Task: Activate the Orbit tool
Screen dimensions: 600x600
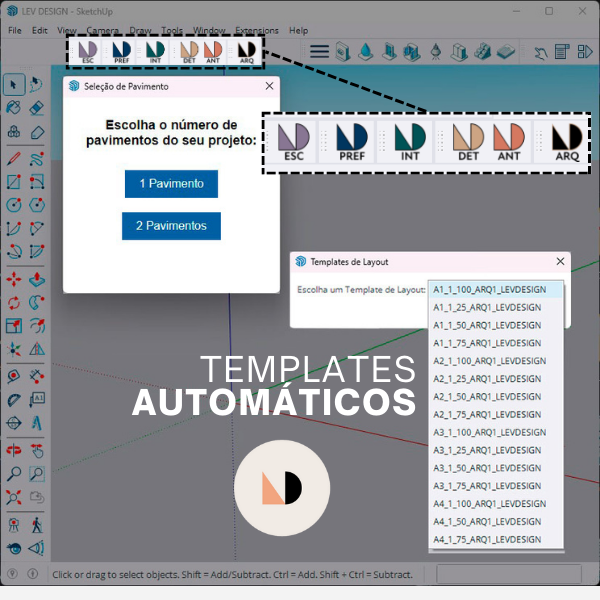Action: tap(14, 450)
